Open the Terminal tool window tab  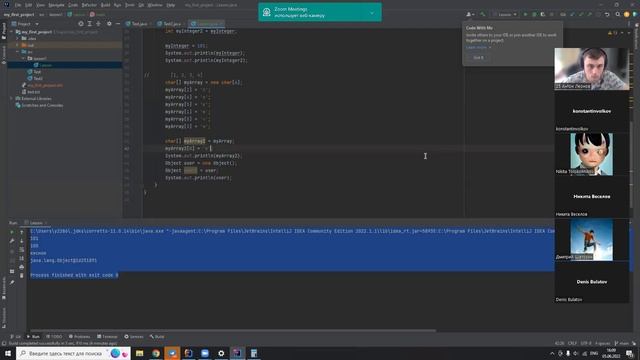(x=107, y=336)
